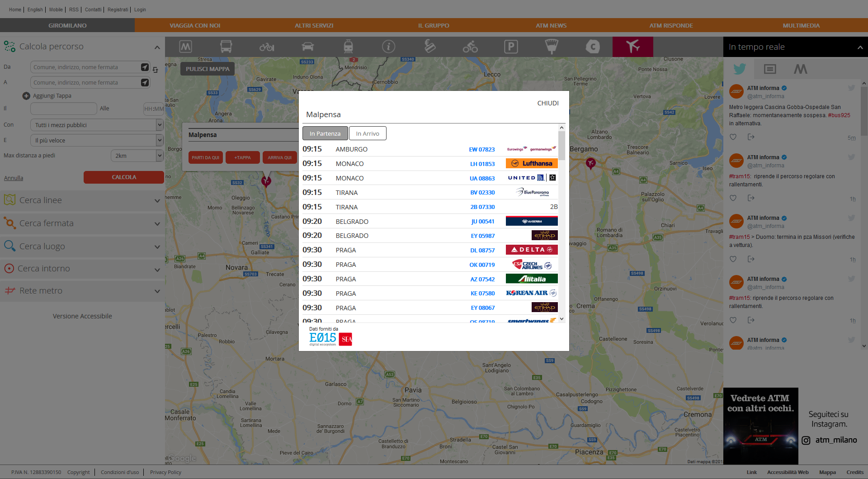
Task: Expand the Cerca linee section
Action: (82, 200)
